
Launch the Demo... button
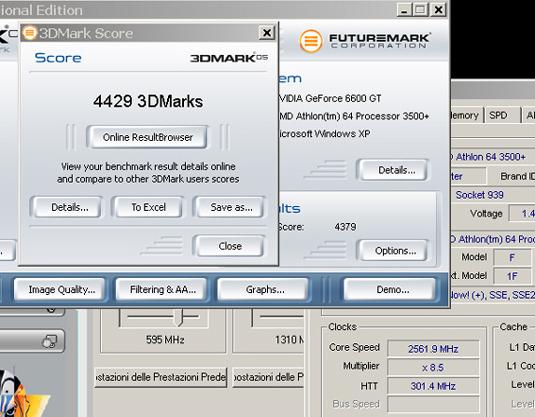[390, 289]
